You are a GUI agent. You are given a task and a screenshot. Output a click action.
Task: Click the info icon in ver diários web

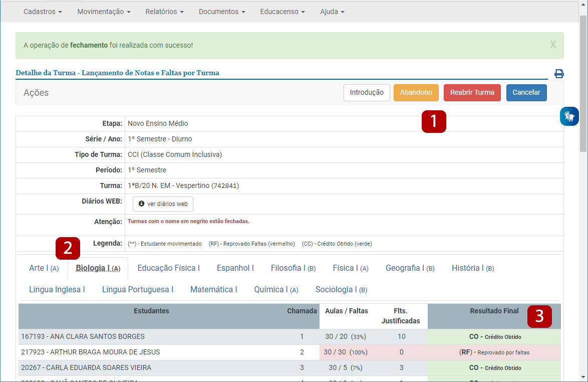coord(141,204)
